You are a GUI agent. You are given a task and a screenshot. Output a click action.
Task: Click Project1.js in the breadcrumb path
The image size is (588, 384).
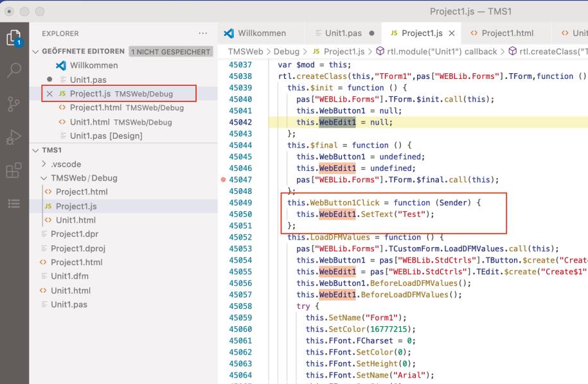click(x=344, y=51)
